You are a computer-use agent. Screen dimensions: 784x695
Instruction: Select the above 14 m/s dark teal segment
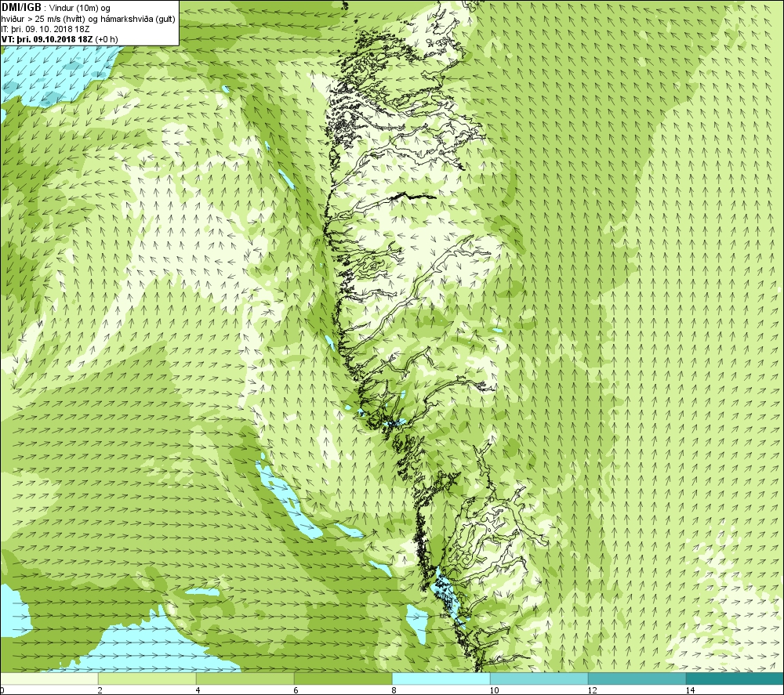pos(735,679)
